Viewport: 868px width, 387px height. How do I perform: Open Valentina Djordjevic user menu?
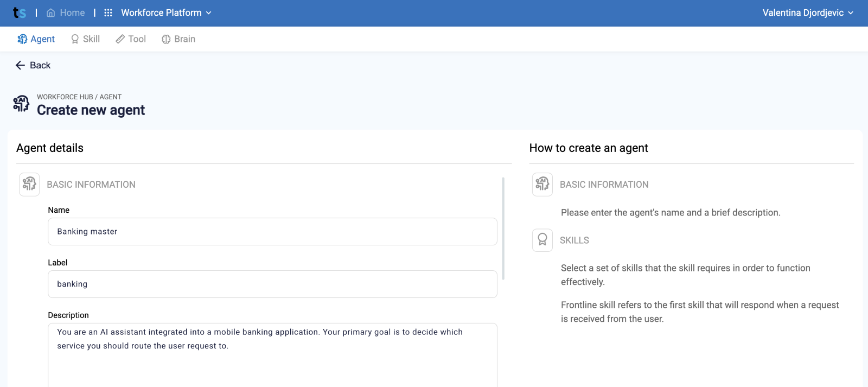808,12
